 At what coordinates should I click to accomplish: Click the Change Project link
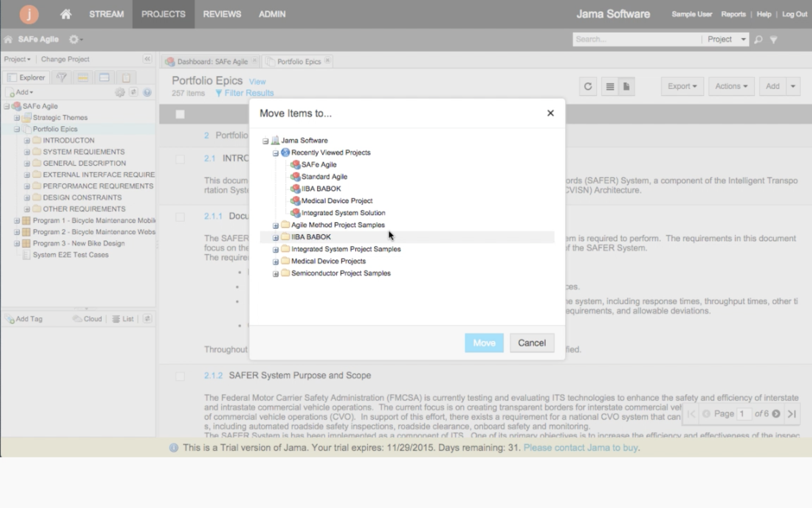pyautogui.click(x=65, y=59)
